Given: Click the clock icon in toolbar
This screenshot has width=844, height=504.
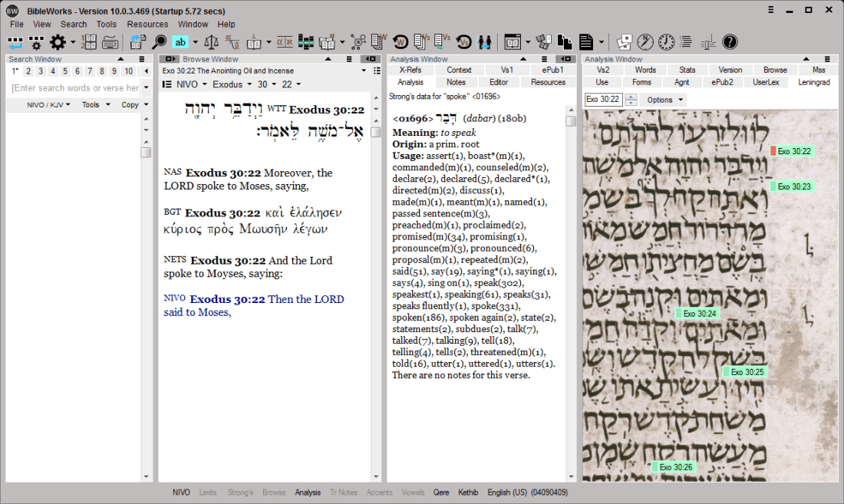Looking at the screenshot, I should pos(666,41).
